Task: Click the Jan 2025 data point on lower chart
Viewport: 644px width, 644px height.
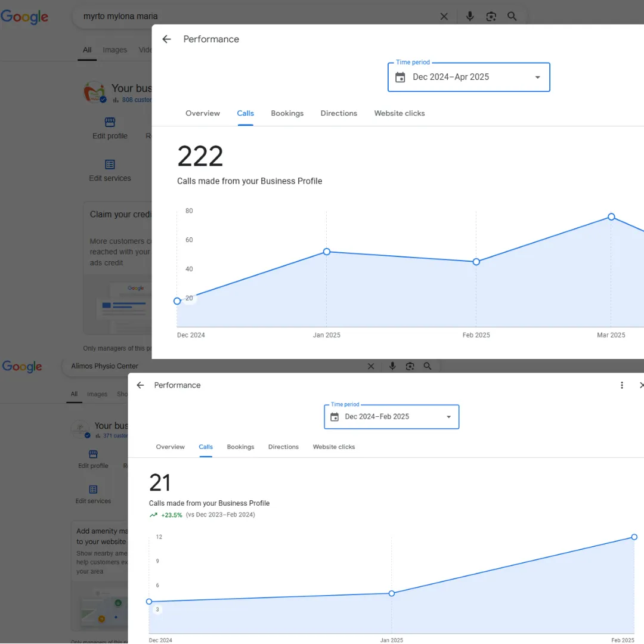Action: pos(391,593)
